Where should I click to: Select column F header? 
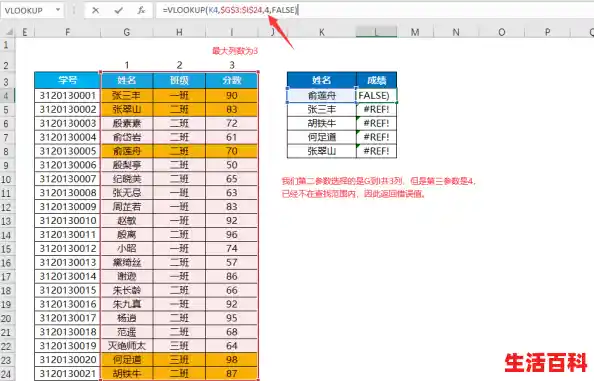pyautogui.click(x=67, y=32)
